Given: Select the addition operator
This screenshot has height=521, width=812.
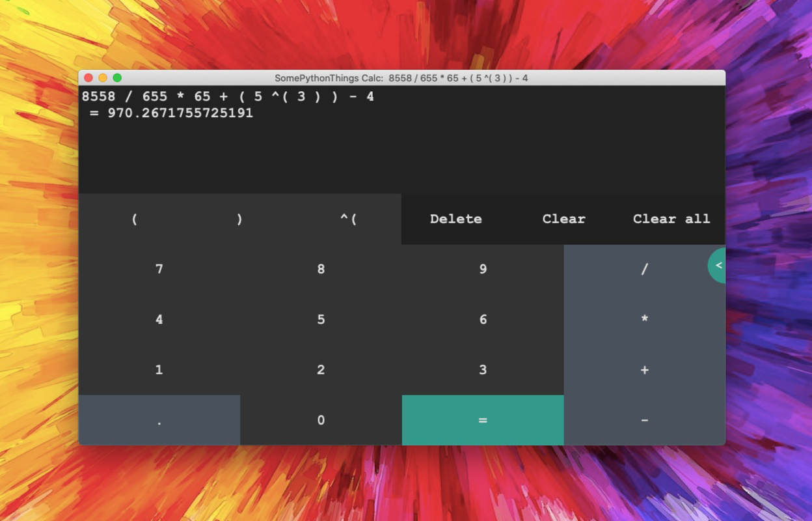Looking at the screenshot, I should coord(644,370).
